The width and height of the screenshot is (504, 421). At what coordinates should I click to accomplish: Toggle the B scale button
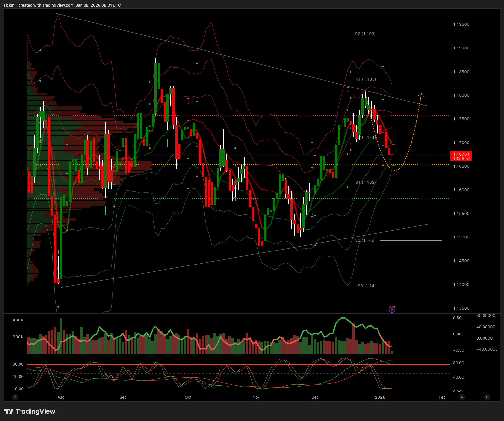tap(487, 397)
